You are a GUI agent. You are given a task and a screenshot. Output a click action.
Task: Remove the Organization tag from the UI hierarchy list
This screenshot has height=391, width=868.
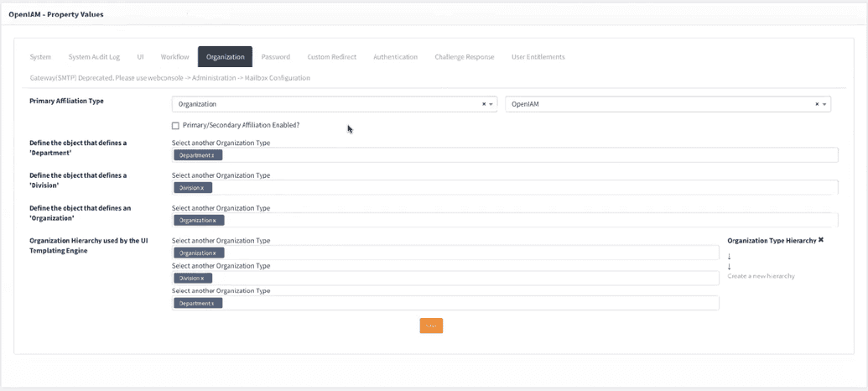pyautogui.click(x=214, y=253)
